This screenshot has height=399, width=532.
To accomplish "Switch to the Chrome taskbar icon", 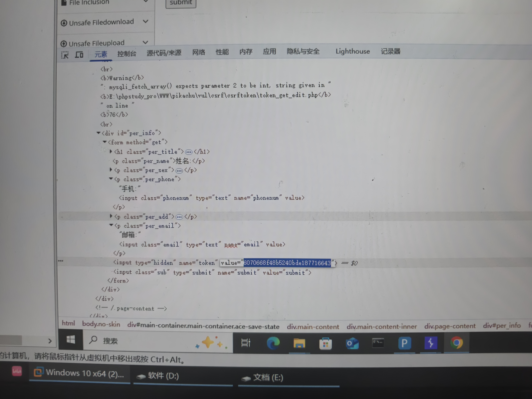I will coord(456,343).
